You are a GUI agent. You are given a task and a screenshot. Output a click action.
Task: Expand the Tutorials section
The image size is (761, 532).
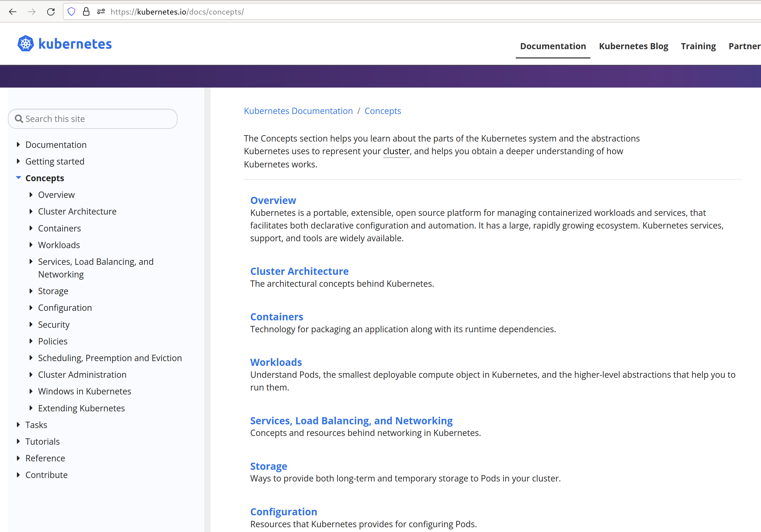pyautogui.click(x=19, y=441)
